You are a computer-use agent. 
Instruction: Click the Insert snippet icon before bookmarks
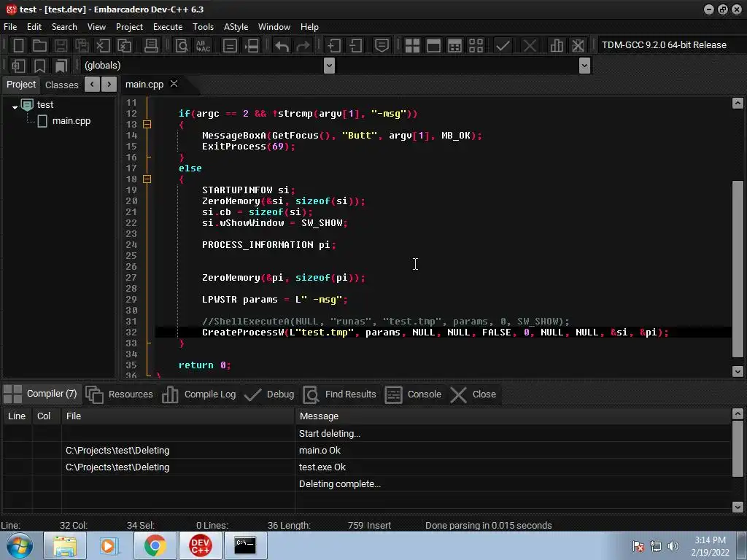point(18,65)
